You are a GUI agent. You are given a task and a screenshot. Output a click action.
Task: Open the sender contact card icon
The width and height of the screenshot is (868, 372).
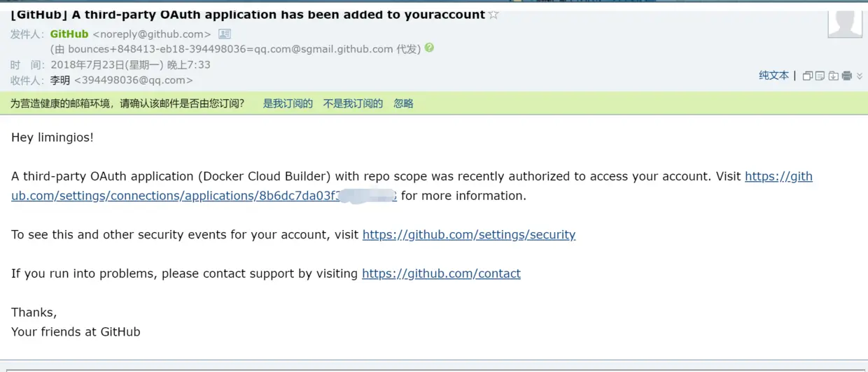click(225, 34)
